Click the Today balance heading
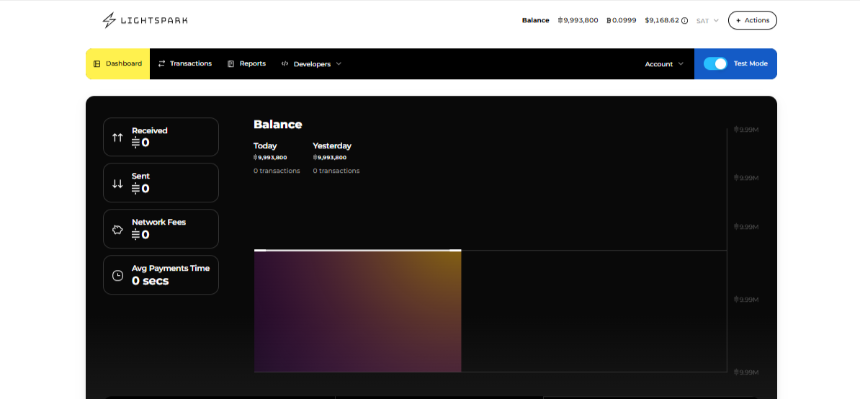The height and width of the screenshot is (399, 860). point(265,146)
